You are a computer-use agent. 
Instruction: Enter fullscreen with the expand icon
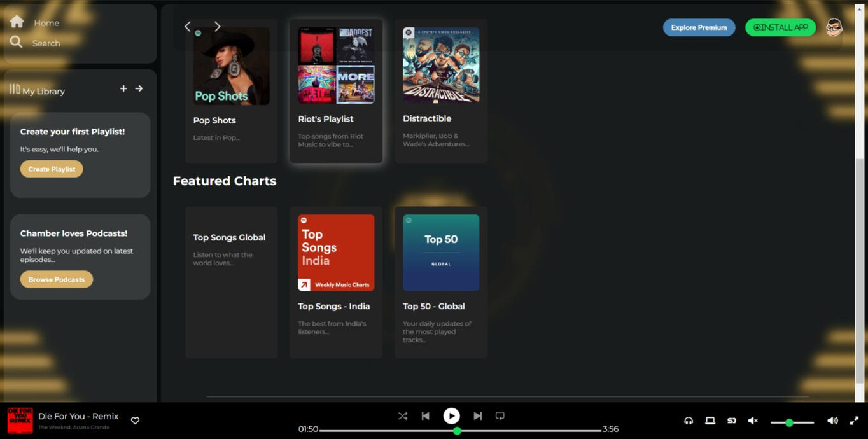pyautogui.click(x=855, y=421)
